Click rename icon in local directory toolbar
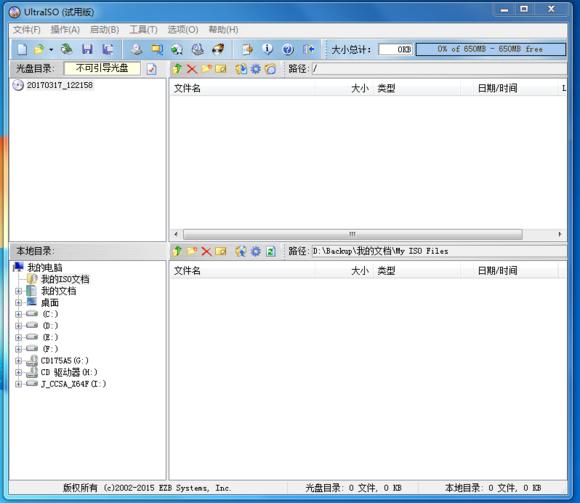This screenshot has width=580, height=503. tap(221, 252)
